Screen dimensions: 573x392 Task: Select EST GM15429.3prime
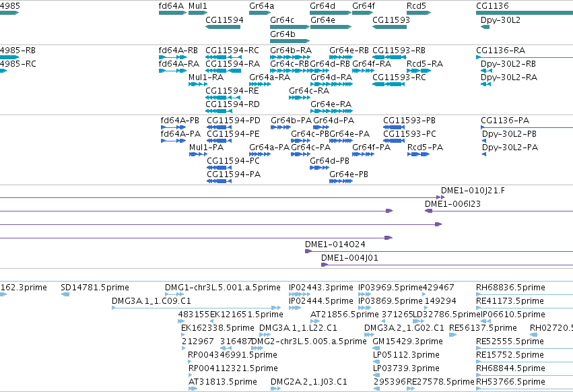click(376, 348)
